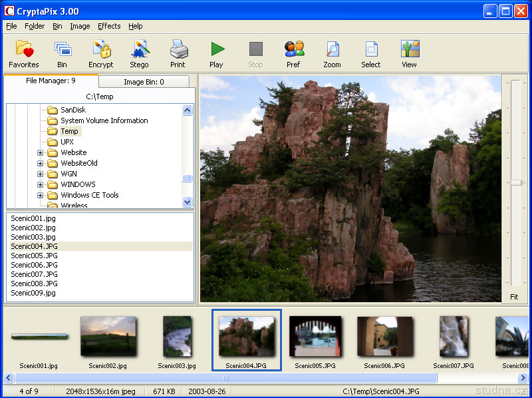Click the Zoom toolbar icon
The image size is (532, 398).
coord(332,53)
